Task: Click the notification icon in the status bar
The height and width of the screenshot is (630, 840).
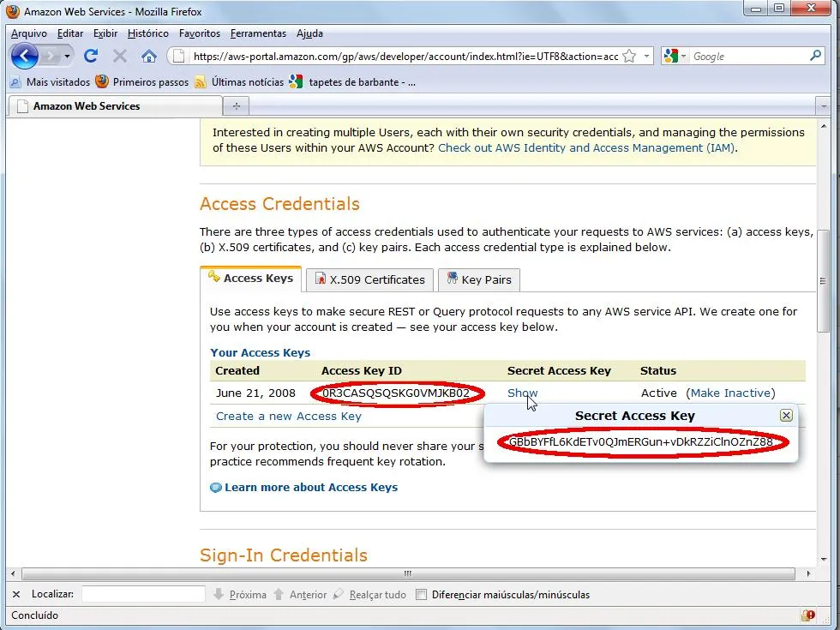Action: pyautogui.click(x=808, y=615)
